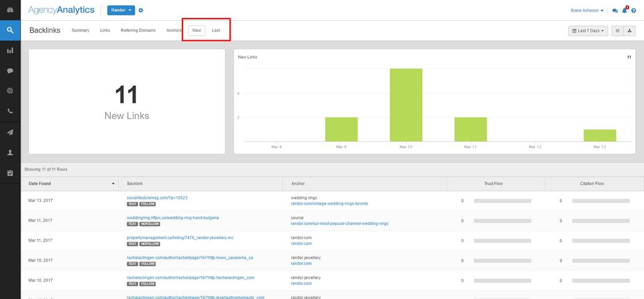Click the Mar 13 bar in chart
This screenshot has height=299, width=644.
pyautogui.click(x=600, y=136)
